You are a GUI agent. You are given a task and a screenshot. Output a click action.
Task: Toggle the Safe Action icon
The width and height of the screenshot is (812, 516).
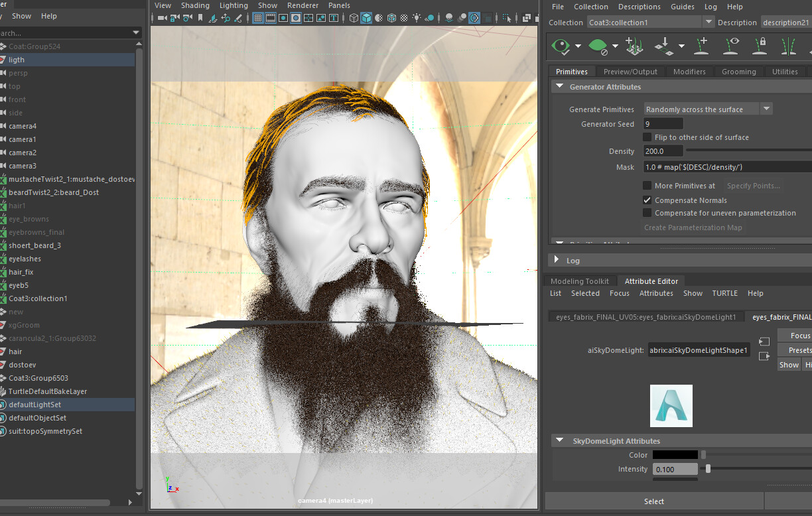point(321,18)
